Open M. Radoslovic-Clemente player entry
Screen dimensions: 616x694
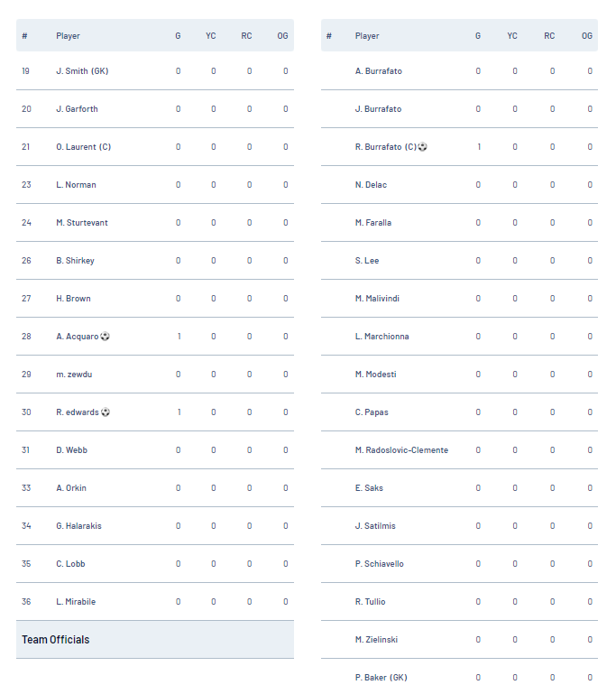(401, 450)
